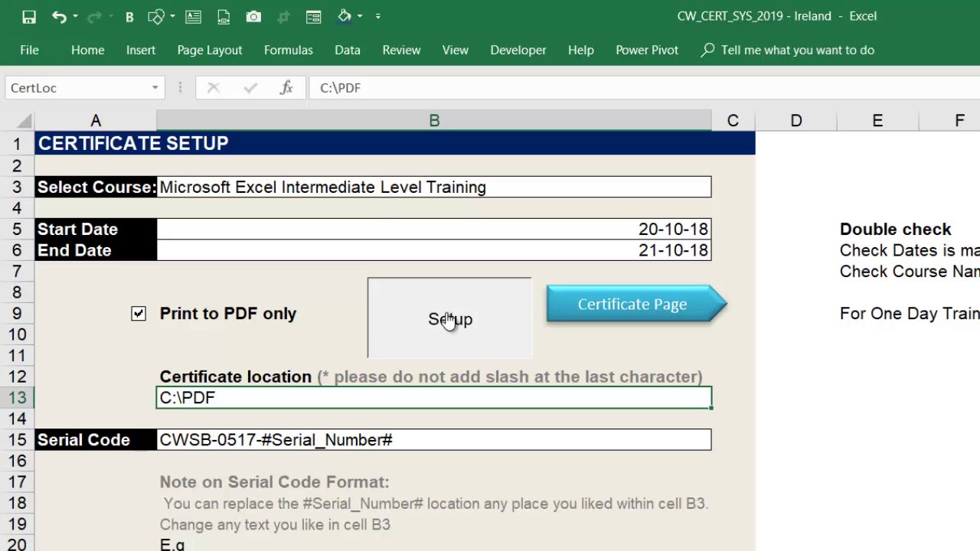Open the Review tab
The image size is (980, 551).
point(401,50)
